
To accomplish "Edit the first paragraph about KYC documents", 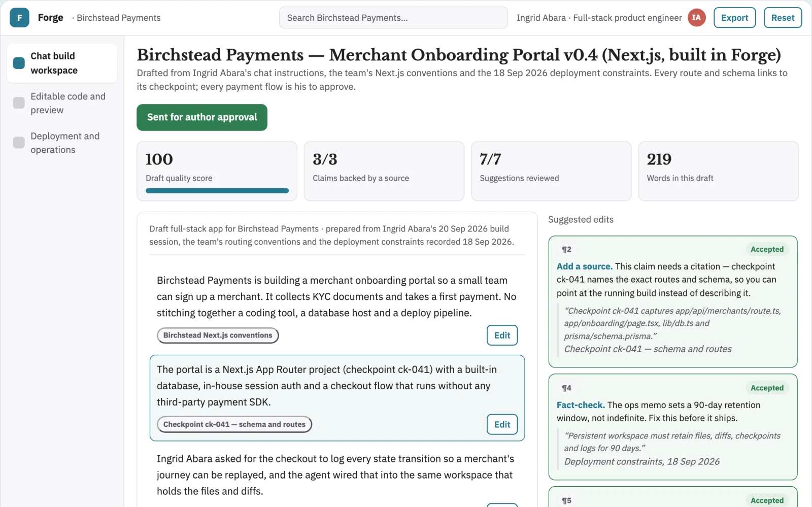I will [x=502, y=335].
